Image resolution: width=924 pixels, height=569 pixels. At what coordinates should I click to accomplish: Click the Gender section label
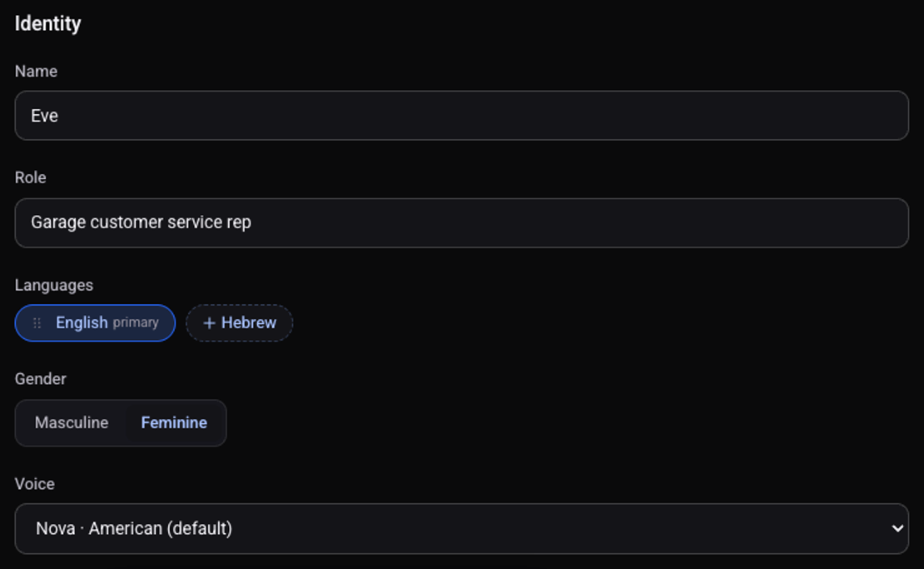(41, 378)
